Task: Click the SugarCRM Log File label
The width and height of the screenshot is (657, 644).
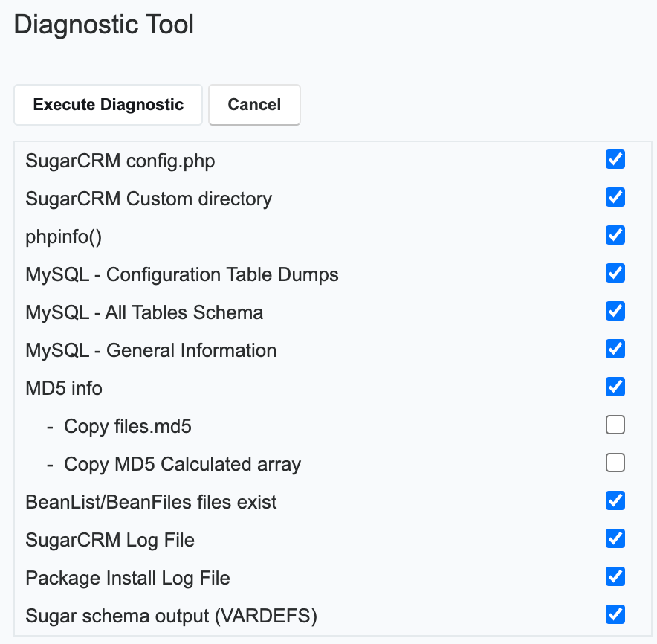Action: point(109,540)
